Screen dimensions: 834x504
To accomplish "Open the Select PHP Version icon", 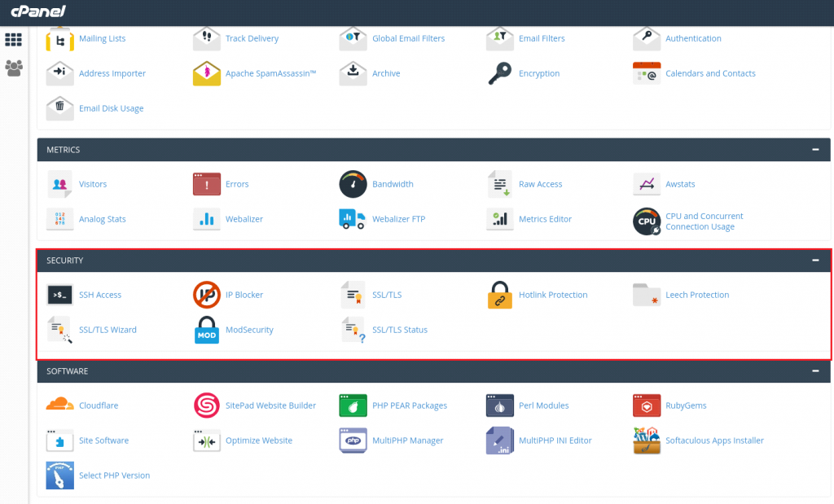I will coord(59,476).
